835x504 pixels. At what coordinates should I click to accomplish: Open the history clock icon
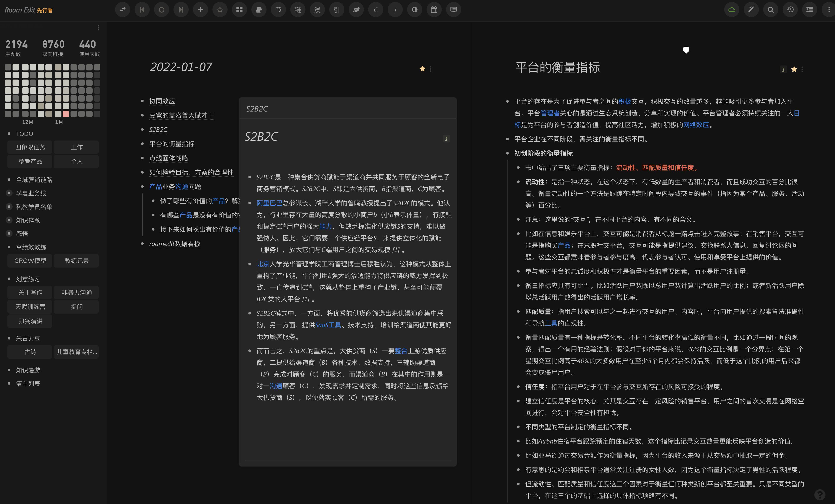coord(790,10)
